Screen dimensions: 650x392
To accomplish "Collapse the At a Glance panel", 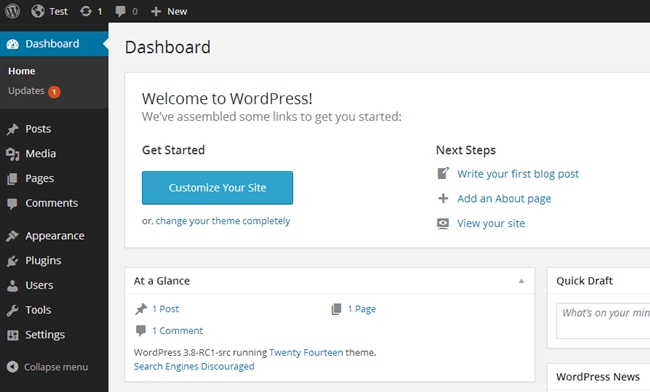I will 521,281.
